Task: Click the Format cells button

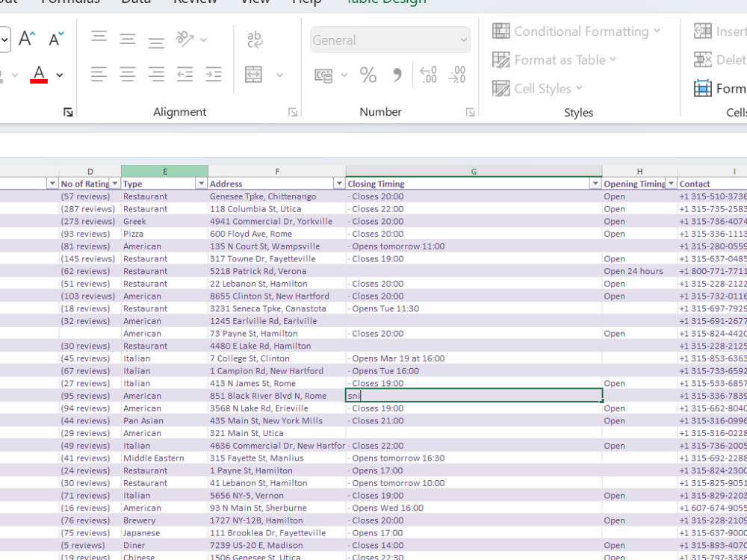Action: 720,89
